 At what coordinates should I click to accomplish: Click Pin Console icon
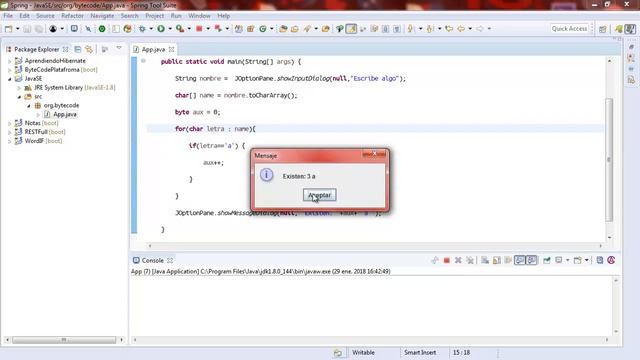pyautogui.click(x=547, y=260)
